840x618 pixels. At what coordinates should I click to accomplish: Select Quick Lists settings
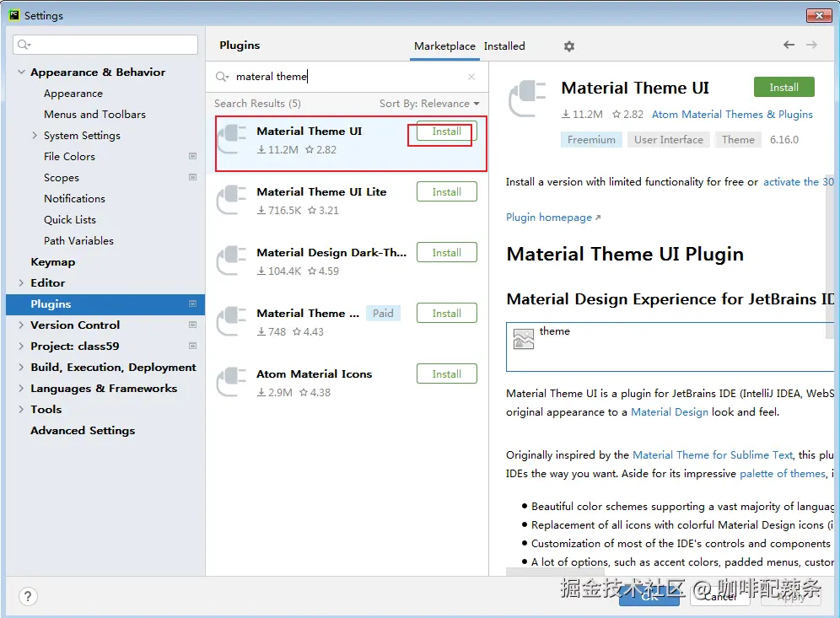(70, 219)
